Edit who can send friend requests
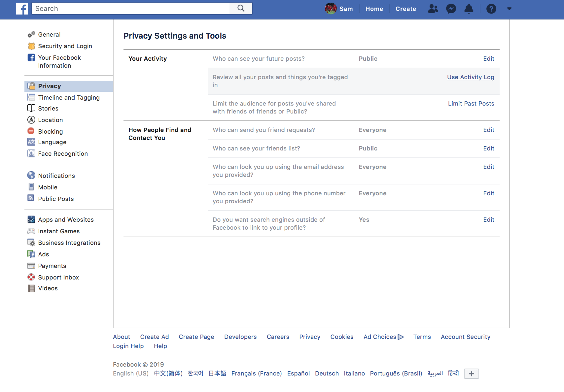The width and height of the screenshot is (564, 392). click(488, 130)
